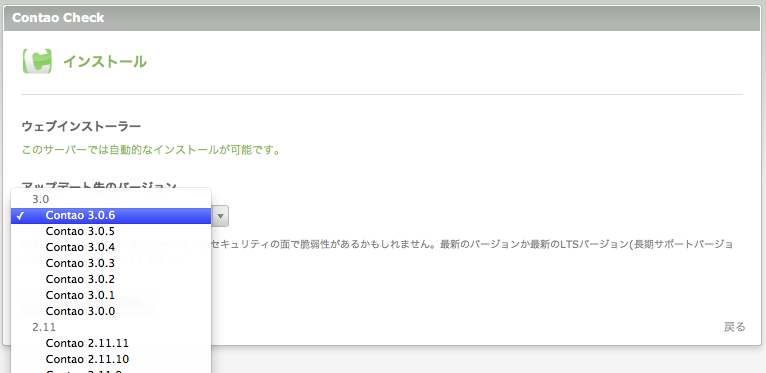Click the ウェブインストーラー section heading
The image size is (766, 373).
coord(81,127)
